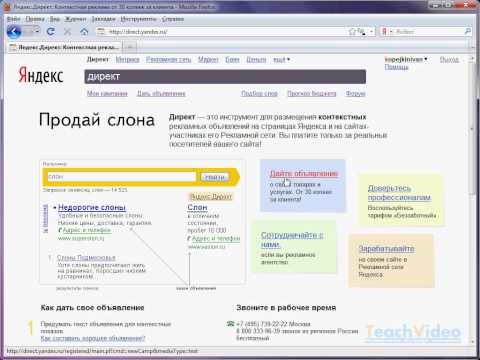Click inside the browser search box
The height and width of the screenshot is (360, 480).
[428, 32]
